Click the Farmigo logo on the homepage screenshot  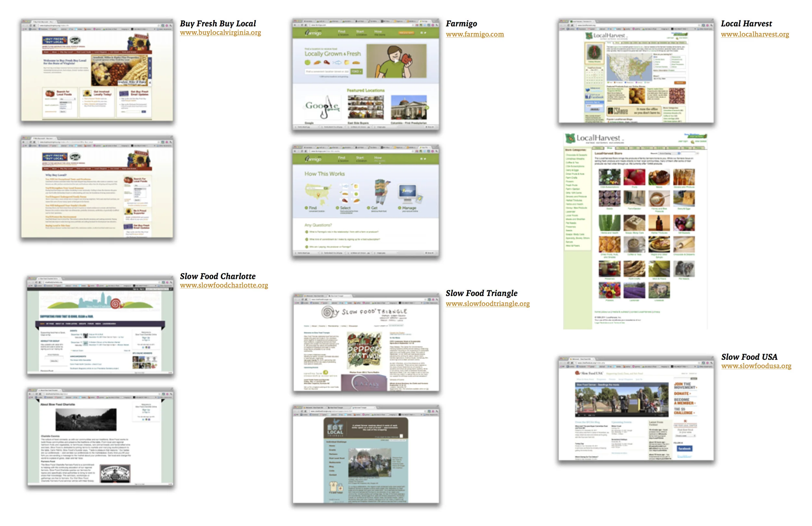pyautogui.click(x=313, y=33)
